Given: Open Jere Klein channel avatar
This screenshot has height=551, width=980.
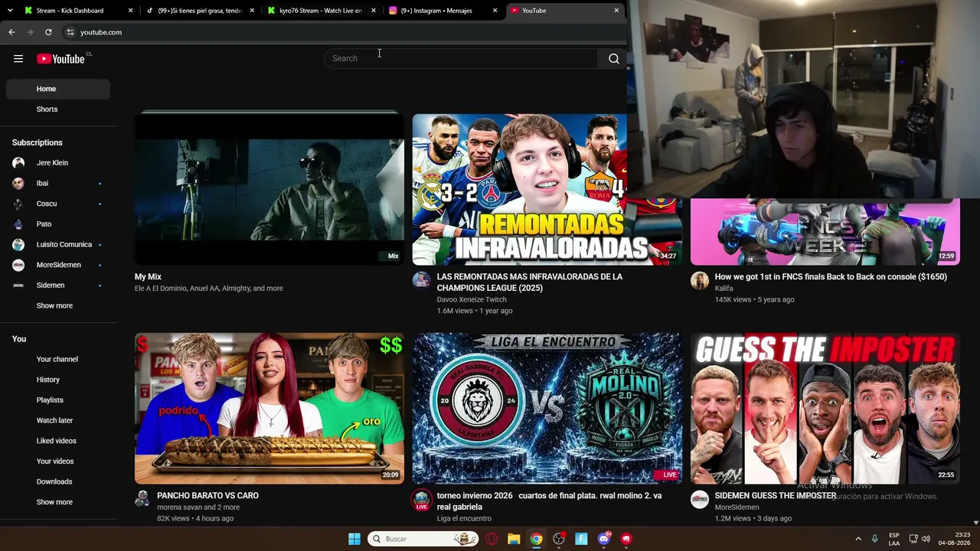Looking at the screenshot, I should coord(18,163).
